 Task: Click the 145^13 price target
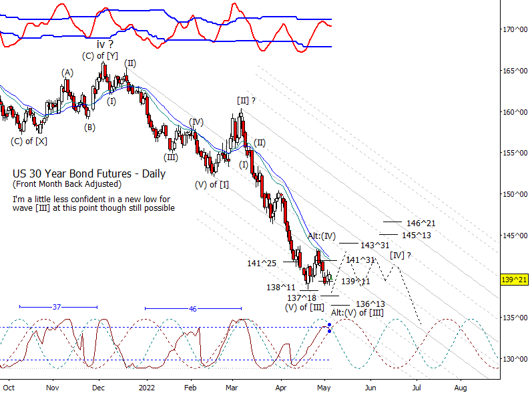417,236
